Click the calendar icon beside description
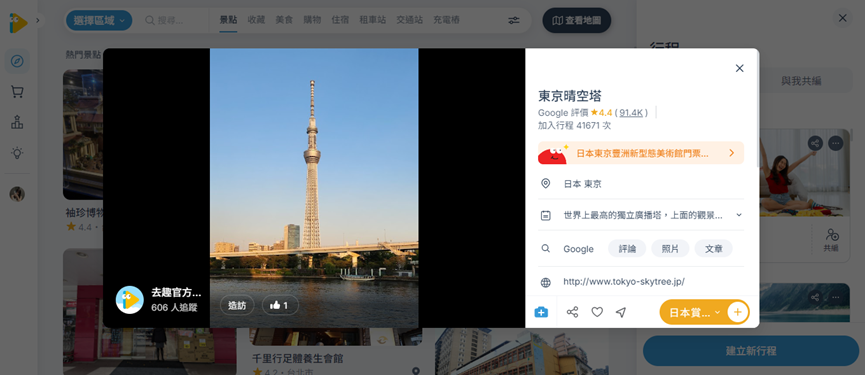The width and height of the screenshot is (865, 375). [x=546, y=215]
